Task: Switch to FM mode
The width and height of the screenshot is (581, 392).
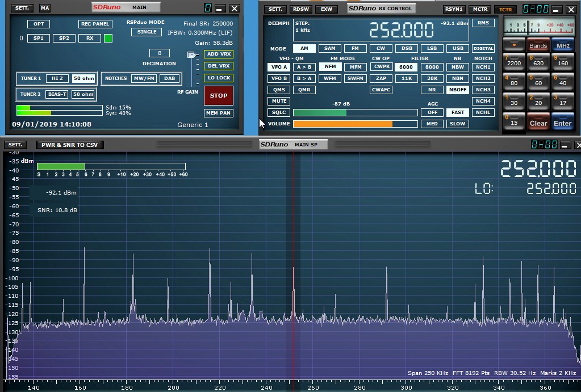Action: tap(355, 48)
